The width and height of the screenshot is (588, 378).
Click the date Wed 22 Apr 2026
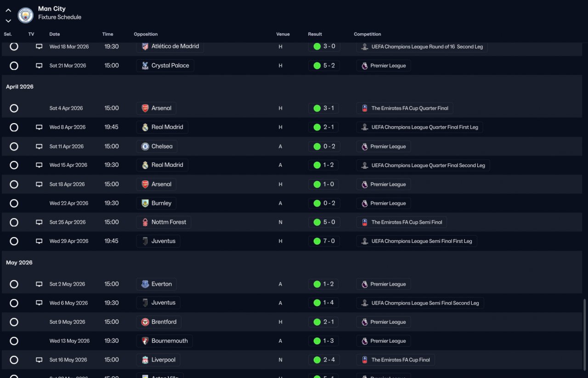coord(69,203)
